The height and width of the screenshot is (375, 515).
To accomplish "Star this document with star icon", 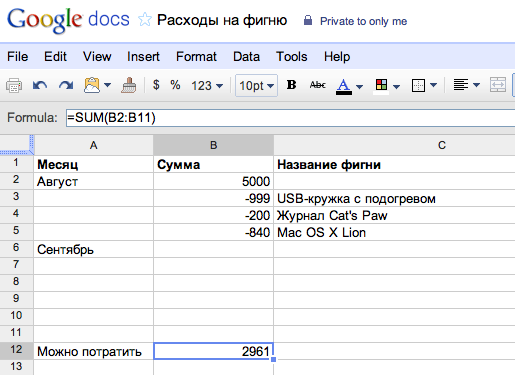I will 145,20.
